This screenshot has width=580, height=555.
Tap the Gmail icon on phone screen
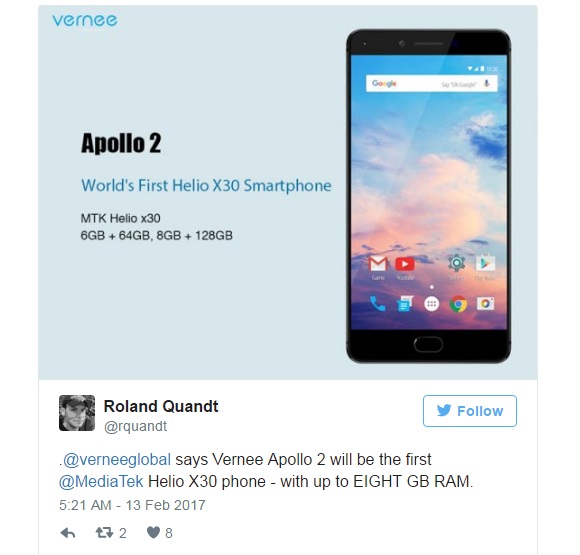click(378, 264)
